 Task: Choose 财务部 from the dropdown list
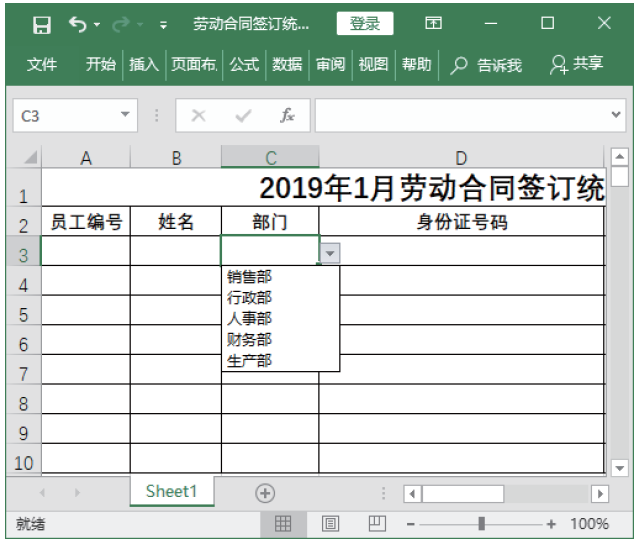pos(280,340)
